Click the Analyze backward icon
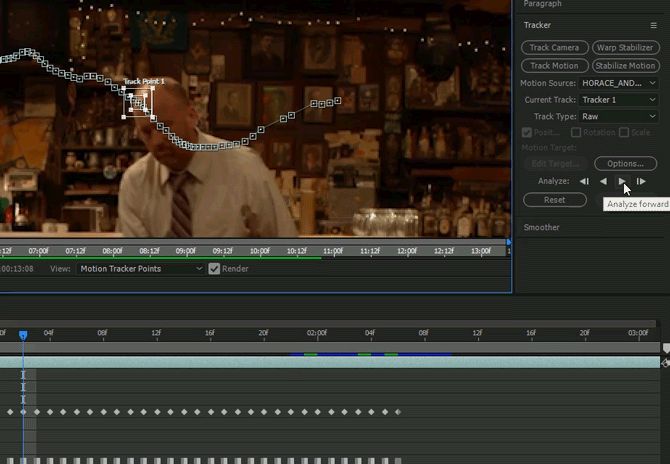Viewport: 670px width, 464px height. click(x=603, y=181)
